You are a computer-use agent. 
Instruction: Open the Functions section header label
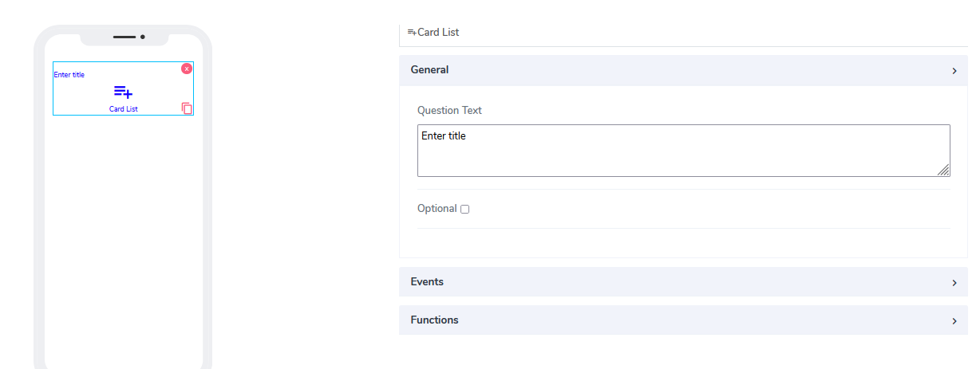pyautogui.click(x=434, y=320)
